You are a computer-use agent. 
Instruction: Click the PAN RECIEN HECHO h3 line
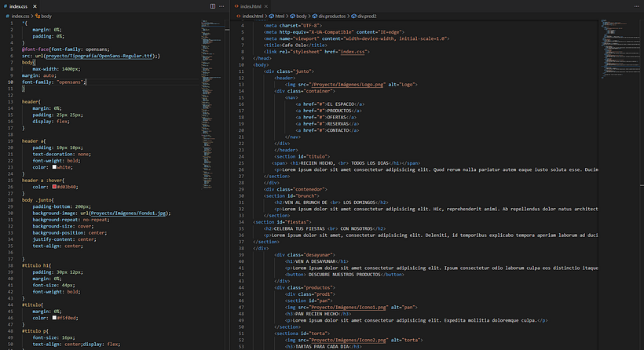318,314
